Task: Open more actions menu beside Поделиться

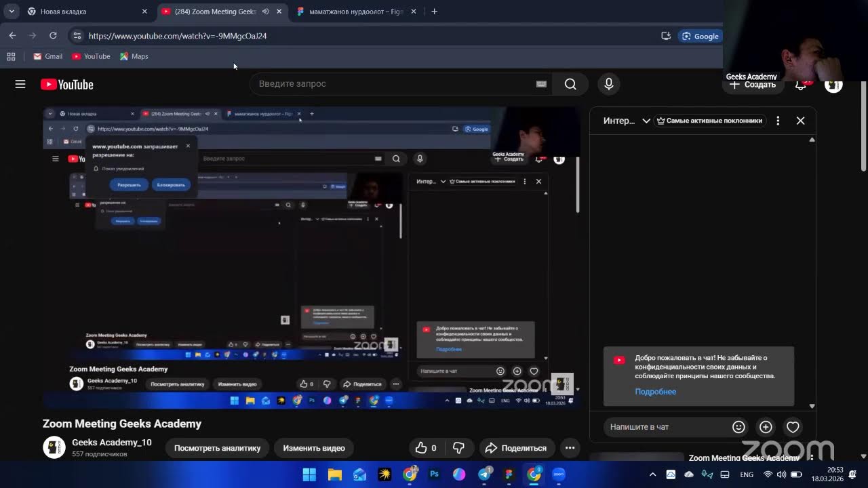Action: [570, 448]
